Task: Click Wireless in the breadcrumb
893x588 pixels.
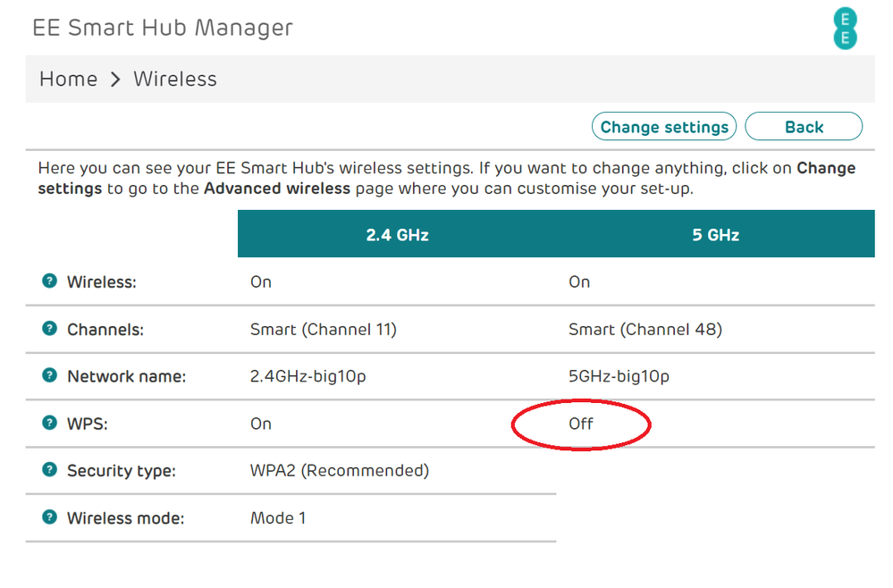Action: (175, 80)
